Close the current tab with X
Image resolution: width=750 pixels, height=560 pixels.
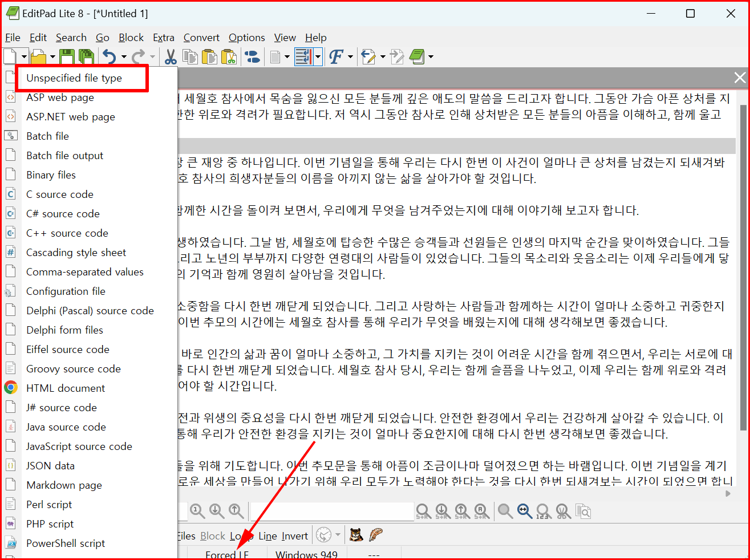click(740, 78)
